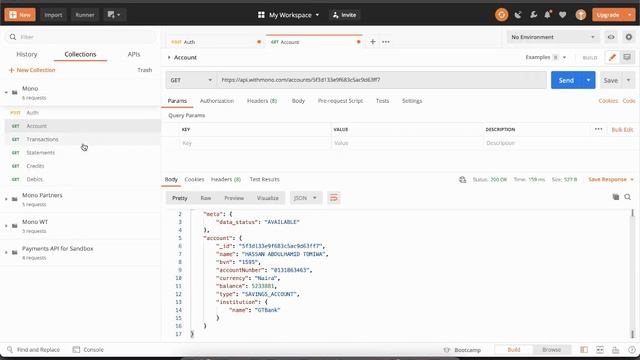Click the network globe icon near Status
Viewport: 640px width, 360px height.
[462, 180]
